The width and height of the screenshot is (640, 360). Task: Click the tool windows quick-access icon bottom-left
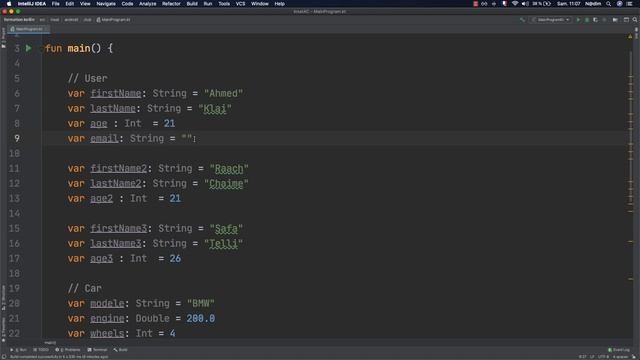point(4,357)
